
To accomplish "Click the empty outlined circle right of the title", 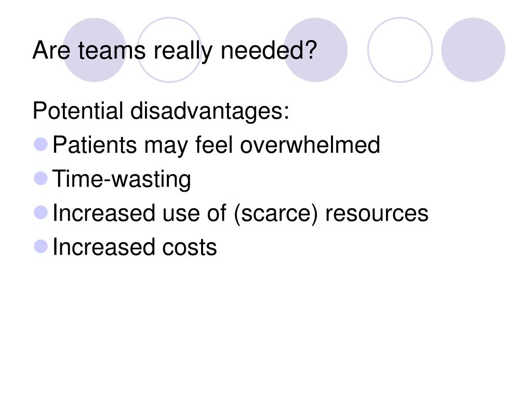I will [400, 50].
